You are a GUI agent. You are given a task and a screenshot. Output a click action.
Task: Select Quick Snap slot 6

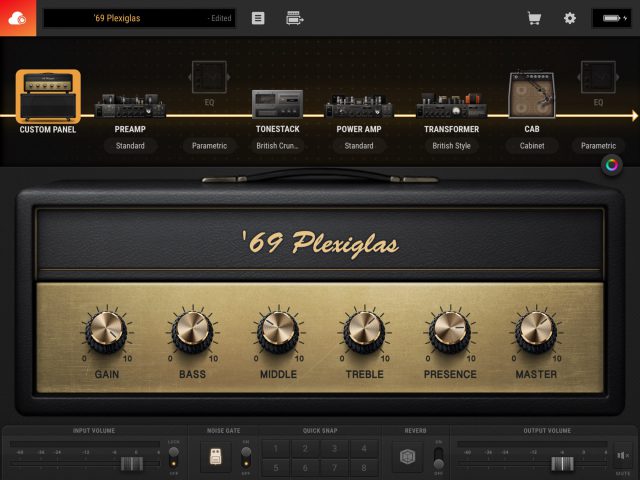pyautogui.click(x=305, y=467)
